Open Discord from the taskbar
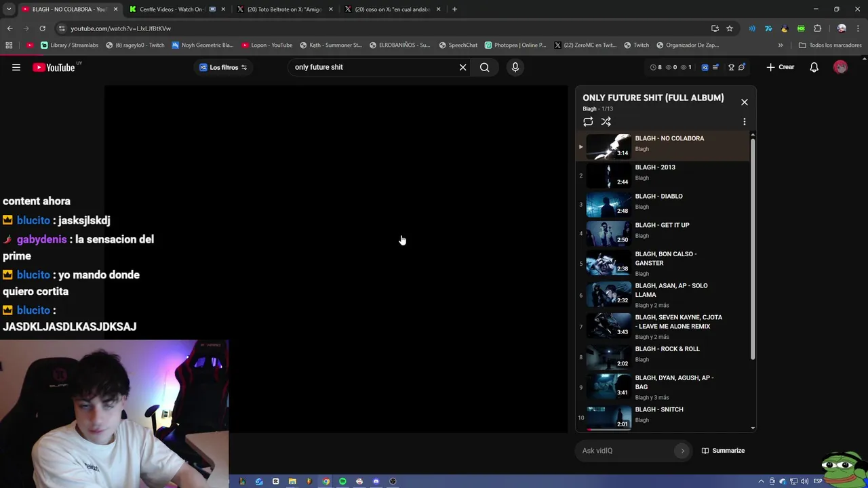Viewport: 868px width, 488px height. point(376,481)
